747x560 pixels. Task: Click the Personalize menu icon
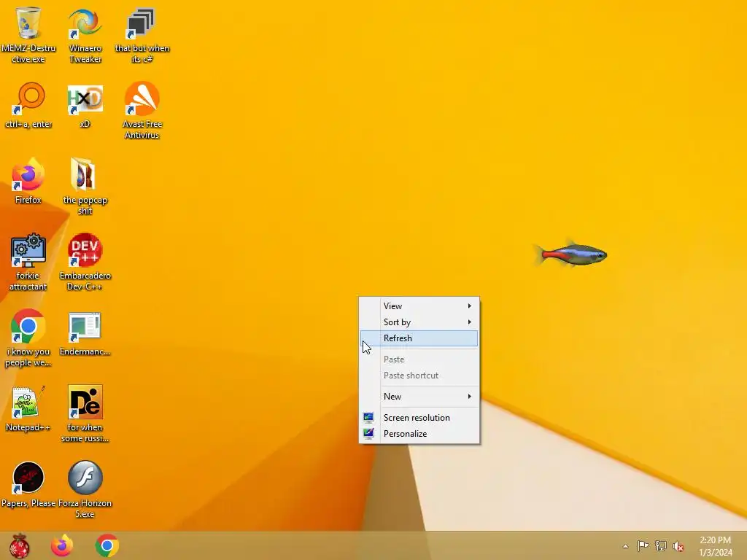(368, 433)
